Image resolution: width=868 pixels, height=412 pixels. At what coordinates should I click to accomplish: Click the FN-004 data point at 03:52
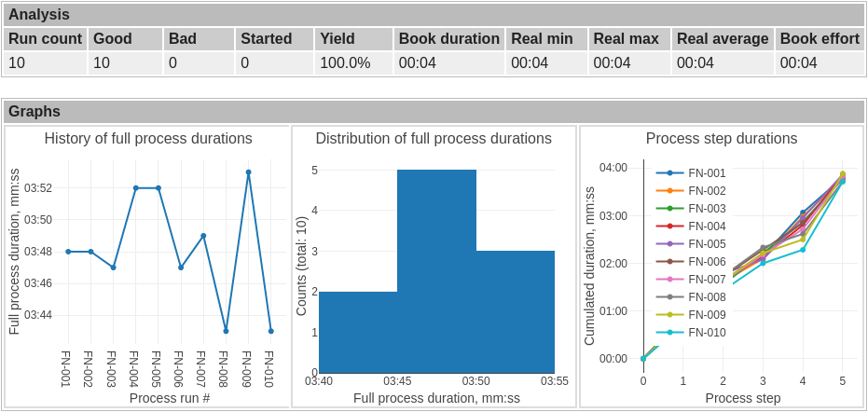pyautogui.click(x=135, y=188)
